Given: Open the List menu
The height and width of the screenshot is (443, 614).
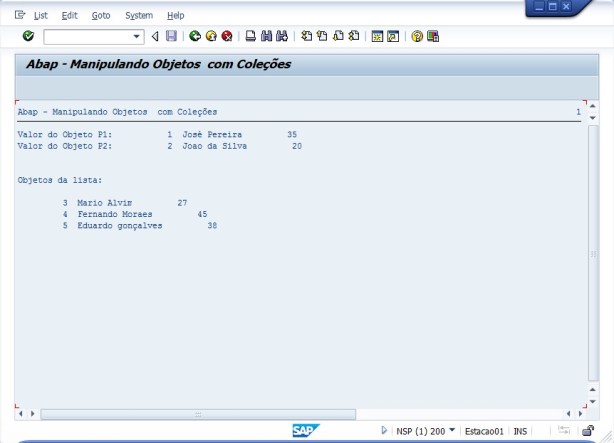Looking at the screenshot, I should tap(40, 16).
